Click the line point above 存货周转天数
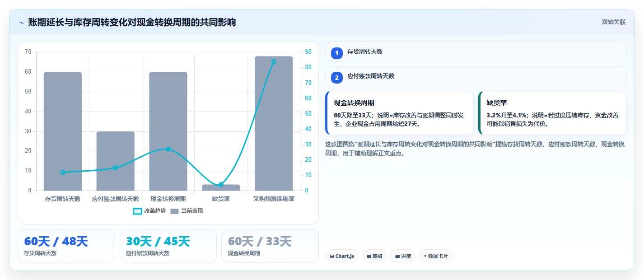Viewport: 644px width, 280px height. 63,172
